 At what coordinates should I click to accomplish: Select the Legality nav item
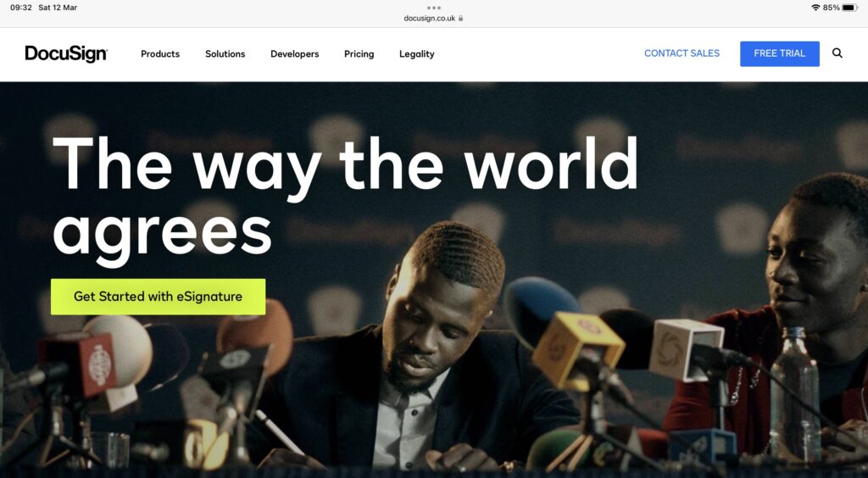click(417, 53)
